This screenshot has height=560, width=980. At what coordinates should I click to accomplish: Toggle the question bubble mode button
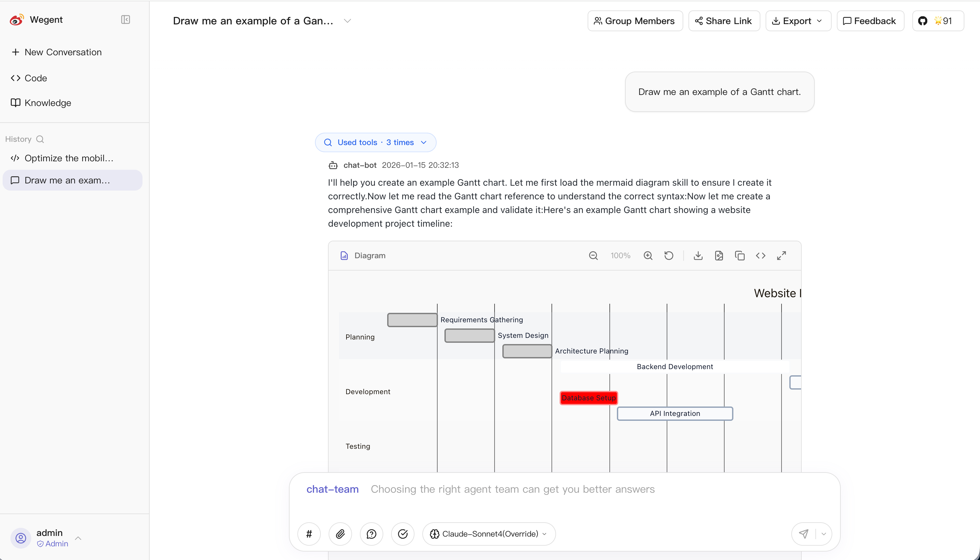pos(371,534)
